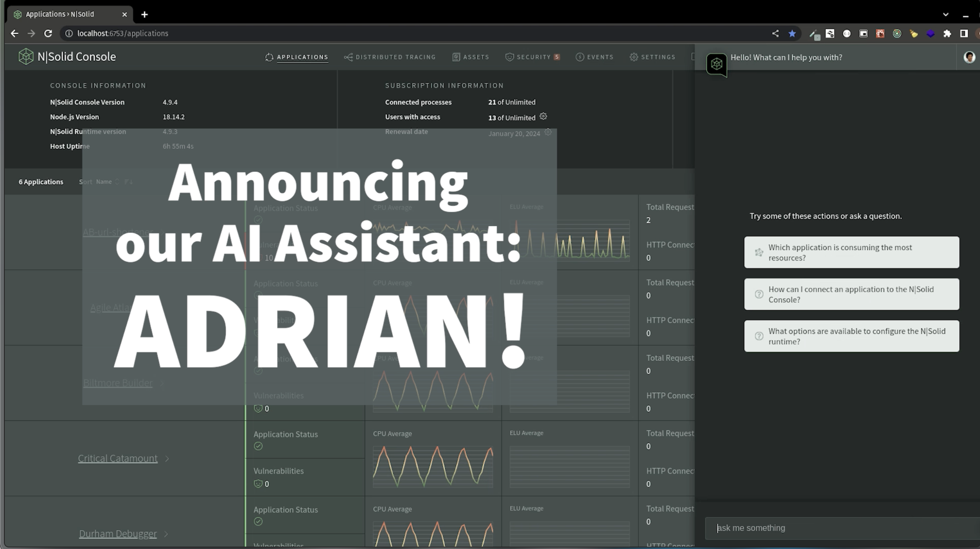Select the 'configure the N|Solid runtime' suggestion
The width and height of the screenshot is (980, 549).
(851, 336)
